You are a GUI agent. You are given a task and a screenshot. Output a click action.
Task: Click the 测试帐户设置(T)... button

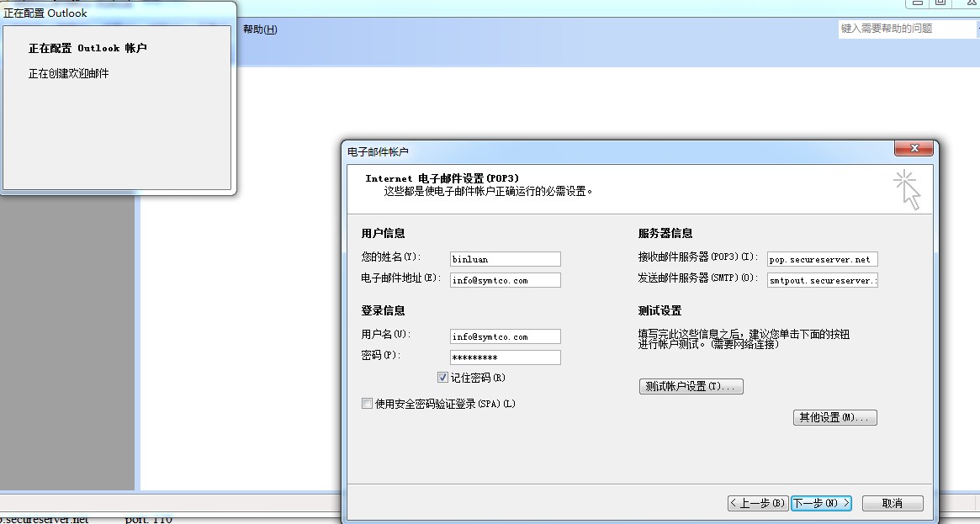pos(691,387)
